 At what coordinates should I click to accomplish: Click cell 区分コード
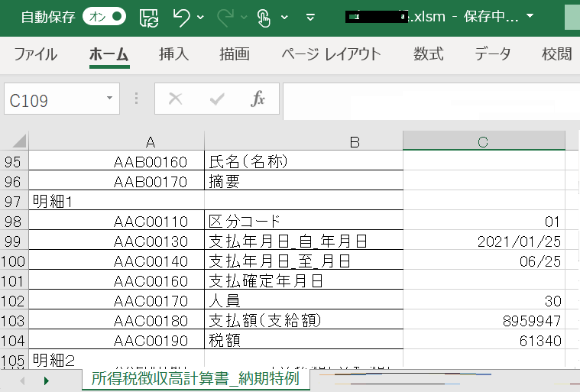pos(303,220)
